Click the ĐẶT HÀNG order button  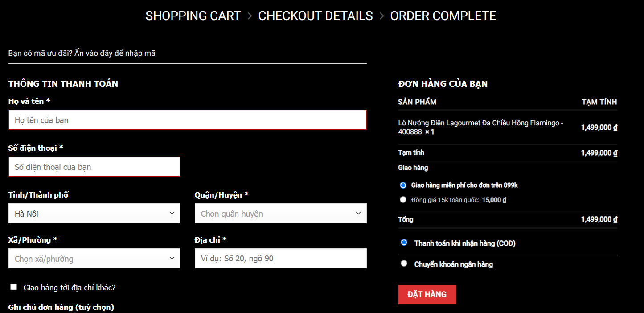pyautogui.click(x=427, y=294)
